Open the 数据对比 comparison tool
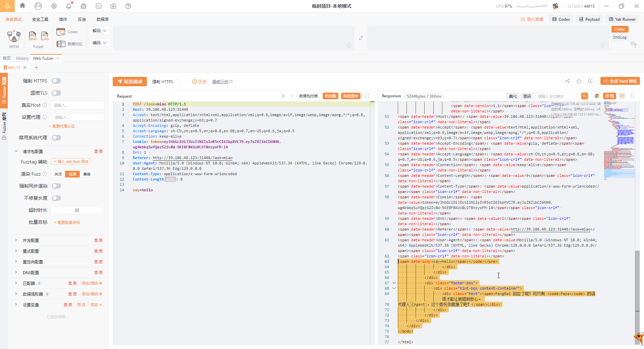 (70, 44)
